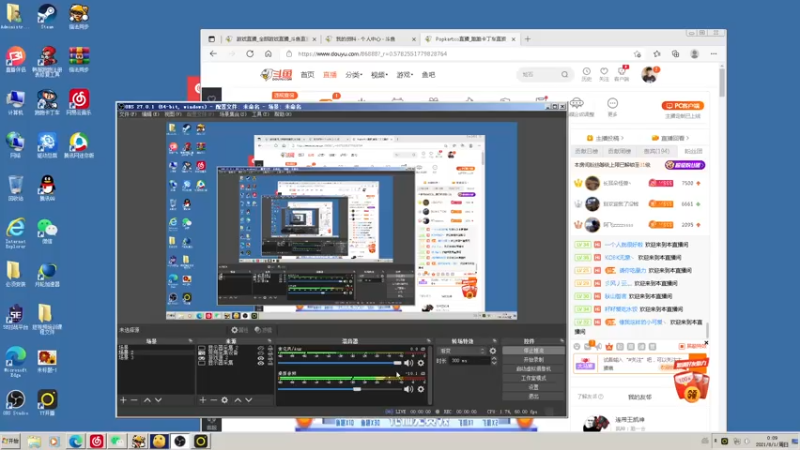800x450 pixels.
Task: Open OBS 编辑 menu
Action: pyautogui.click(x=150, y=114)
